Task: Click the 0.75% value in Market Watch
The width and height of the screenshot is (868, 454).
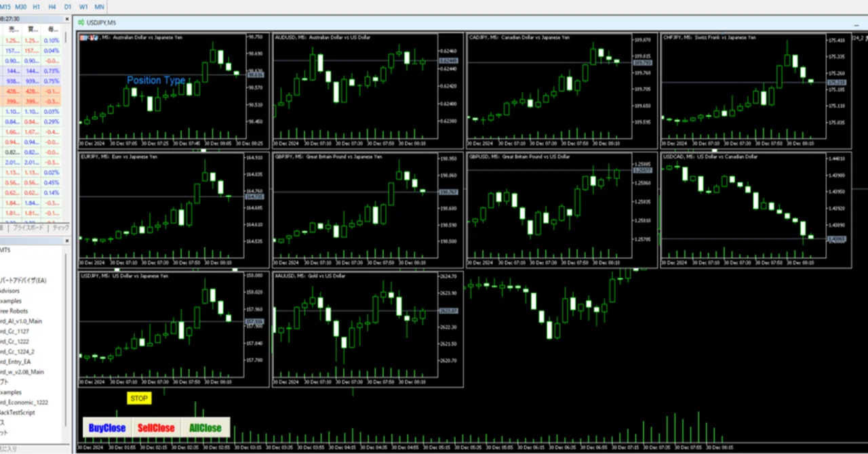Action: [52, 81]
